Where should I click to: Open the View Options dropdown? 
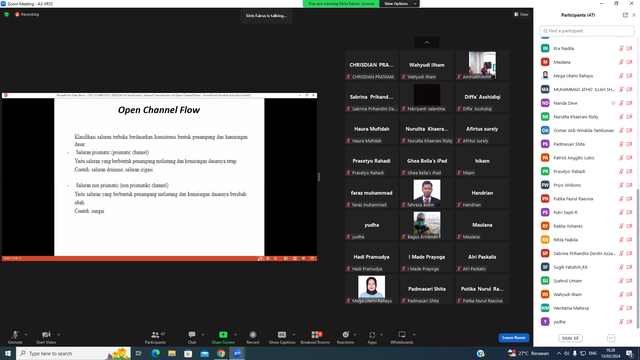click(x=400, y=4)
